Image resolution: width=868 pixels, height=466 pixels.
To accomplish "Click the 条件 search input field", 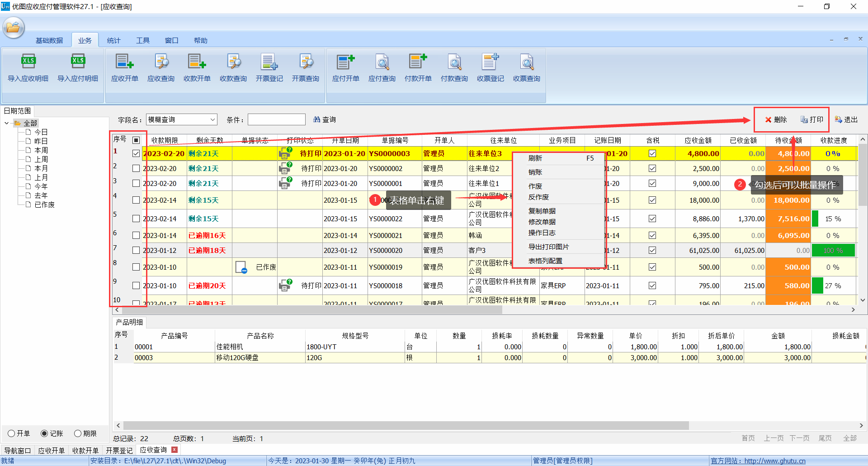I will click(276, 119).
